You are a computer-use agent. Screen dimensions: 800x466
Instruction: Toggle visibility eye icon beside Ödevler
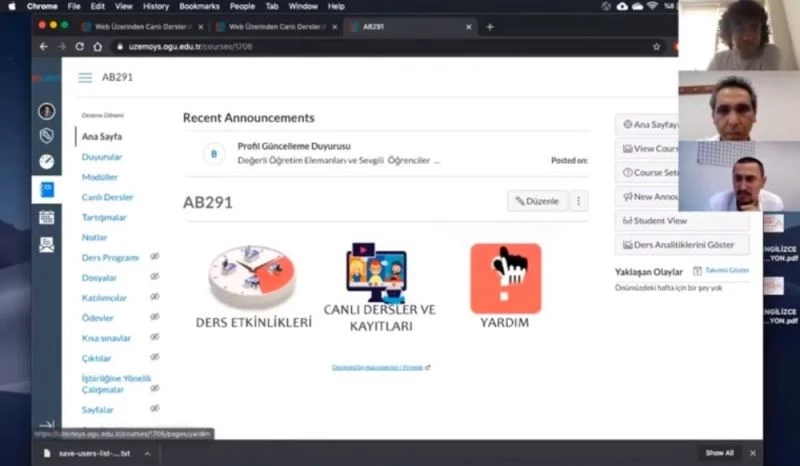[154, 317]
